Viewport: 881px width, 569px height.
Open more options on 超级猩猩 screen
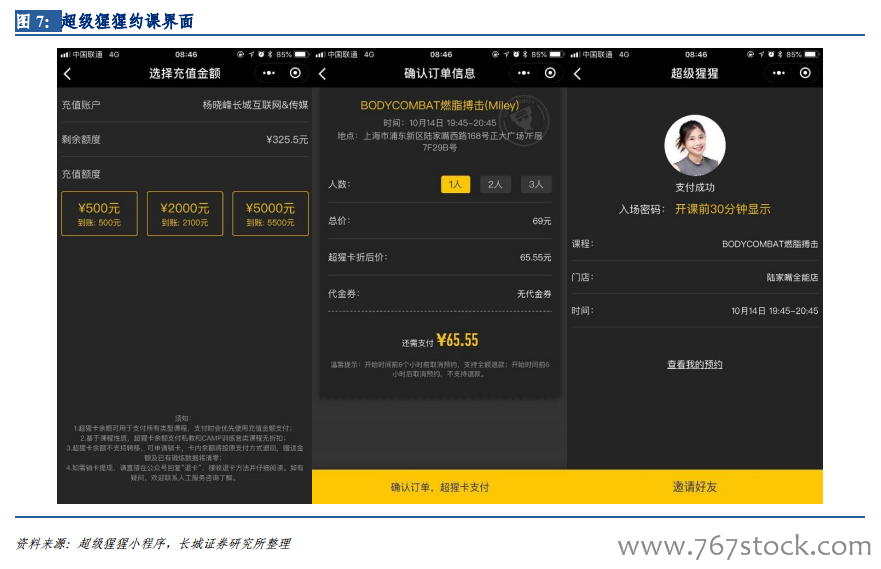coord(779,73)
